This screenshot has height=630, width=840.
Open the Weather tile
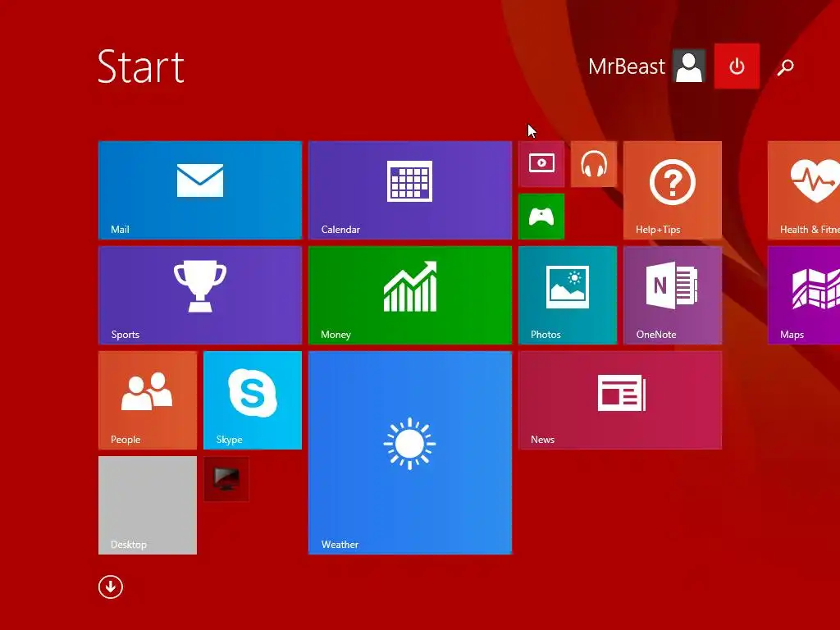(410, 453)
